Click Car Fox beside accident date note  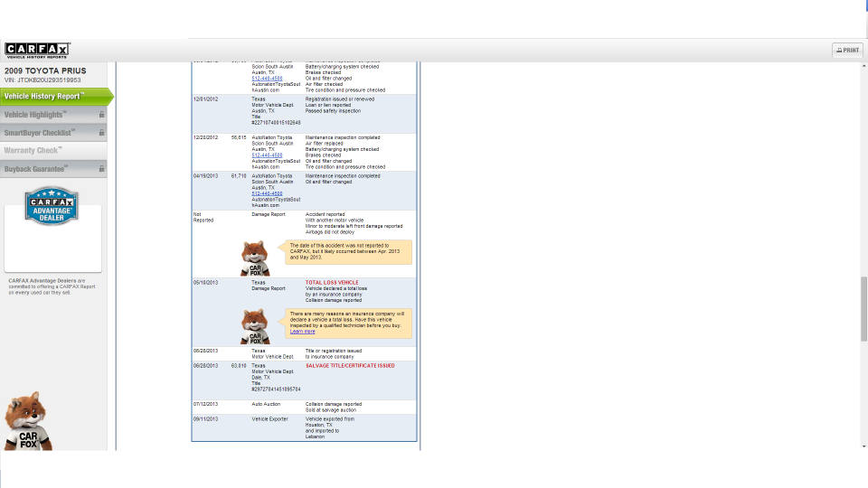point(255,258)
